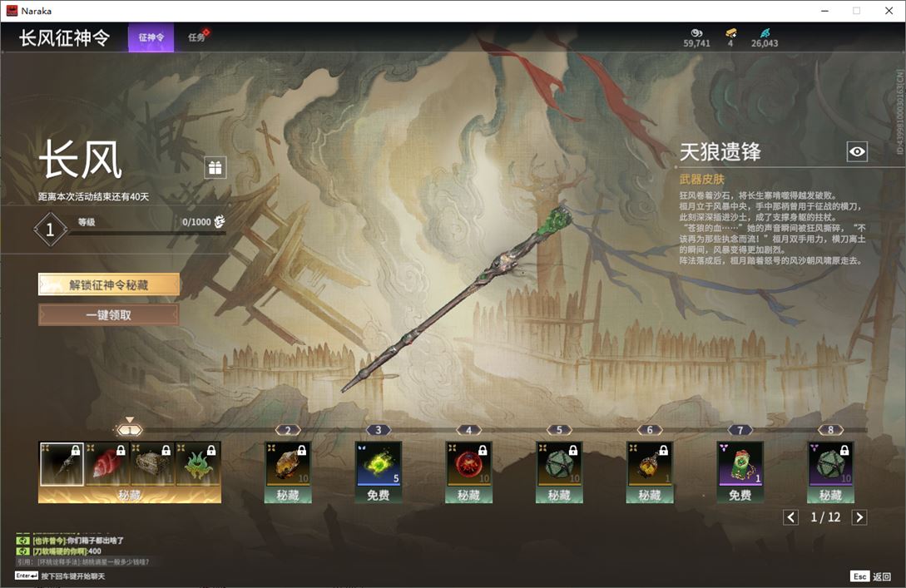
Task: Close the Naraka window
Action: [x=889, y=11]
